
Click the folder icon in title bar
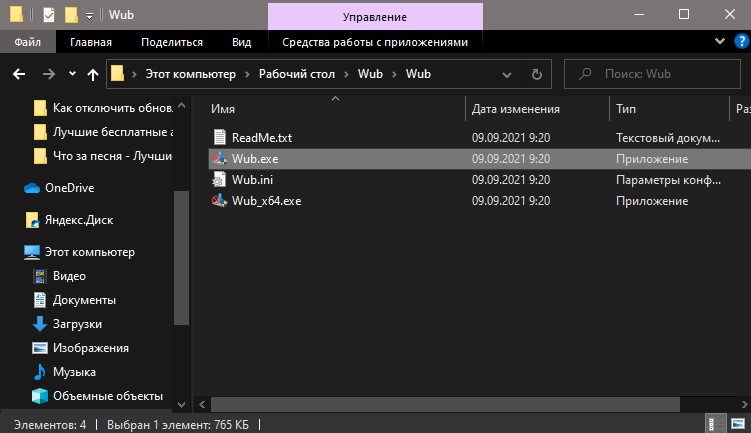(x=16, y=14)
